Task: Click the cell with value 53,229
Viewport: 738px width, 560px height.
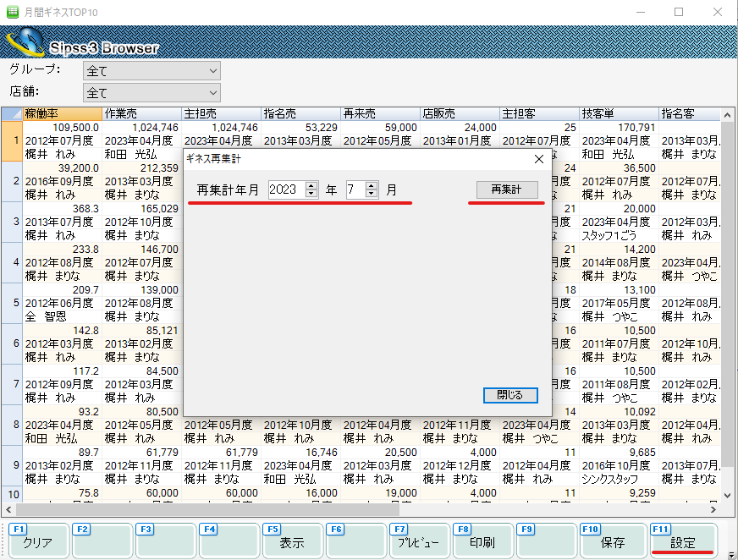Action: (x=300, y=128)
